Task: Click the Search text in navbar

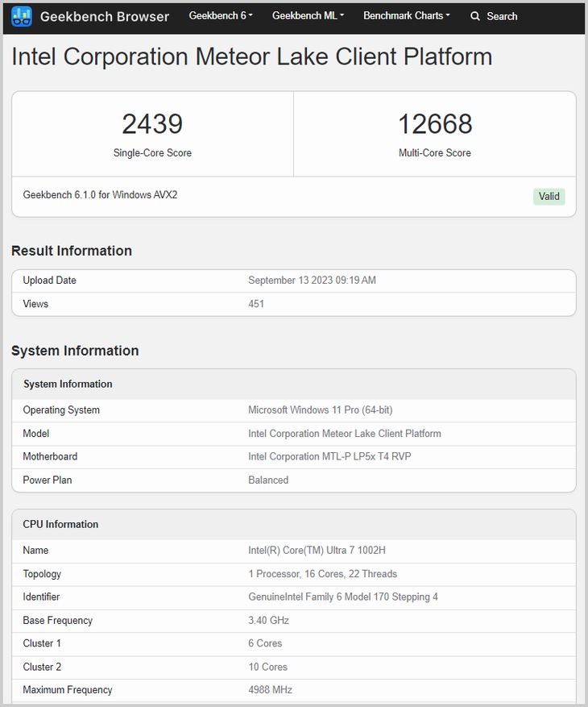Action: (x=502, y=16)
